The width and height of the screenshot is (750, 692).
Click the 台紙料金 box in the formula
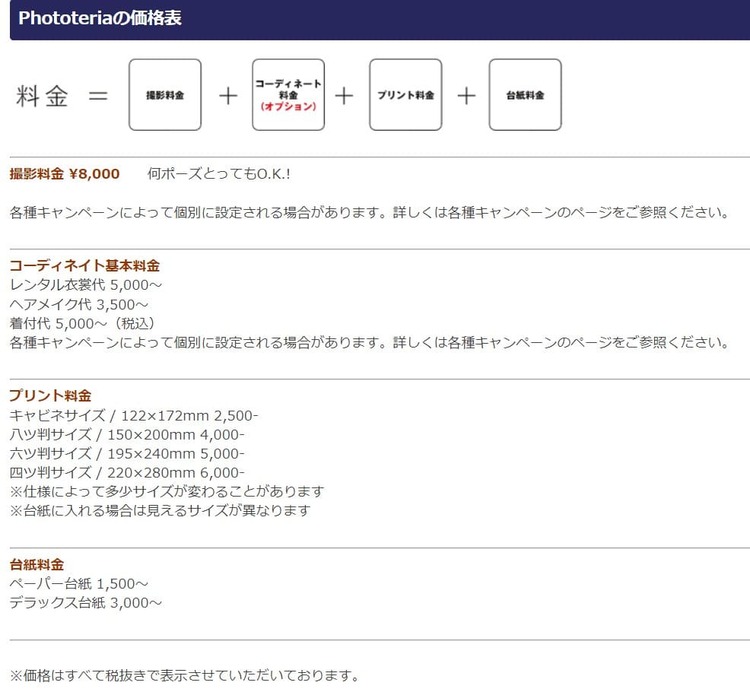pyautogui.click(x=525, y=95)
